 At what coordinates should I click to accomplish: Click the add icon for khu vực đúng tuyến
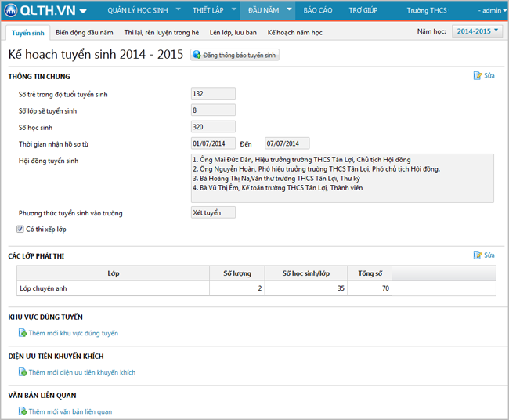tap(23, 333)
